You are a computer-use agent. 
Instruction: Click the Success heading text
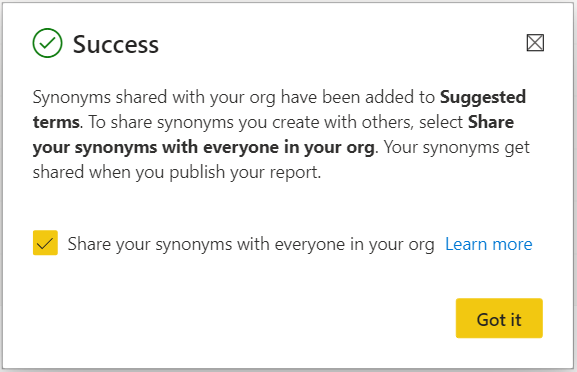click(x=116, y=44)
